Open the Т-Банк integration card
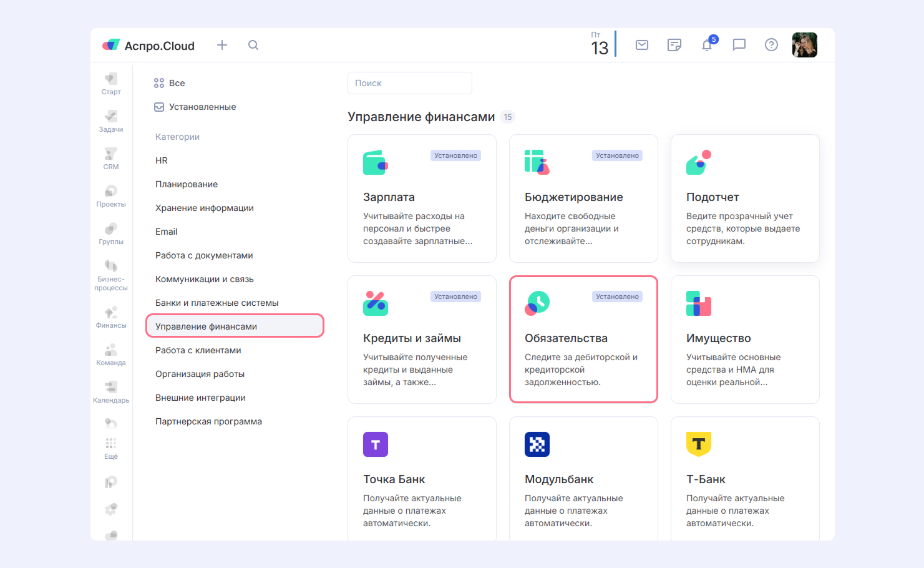Screen dimensions: 924x568 click(745, 479)
